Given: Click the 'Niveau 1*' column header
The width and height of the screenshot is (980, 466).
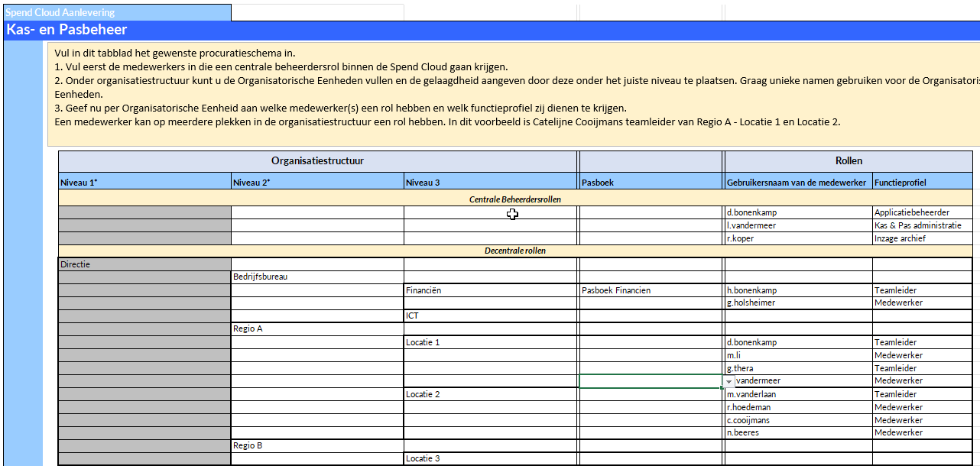Looking at the screenshot, I should tap(144, 182).
